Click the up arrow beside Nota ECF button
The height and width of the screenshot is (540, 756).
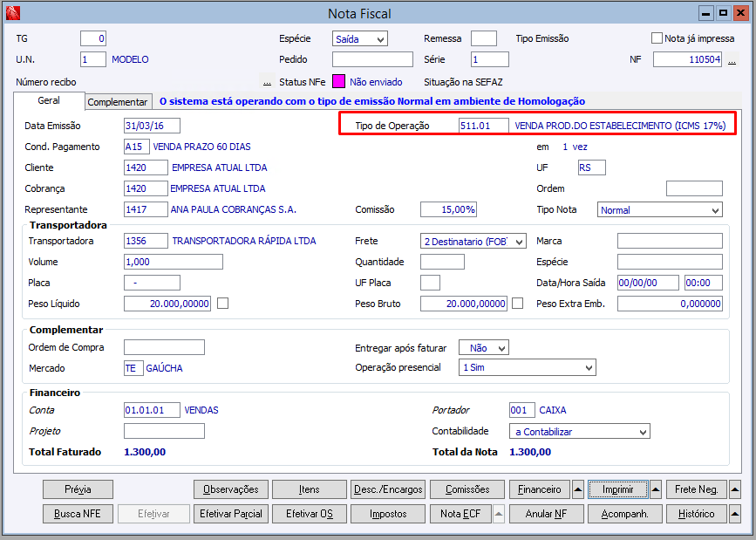(499, 514)
